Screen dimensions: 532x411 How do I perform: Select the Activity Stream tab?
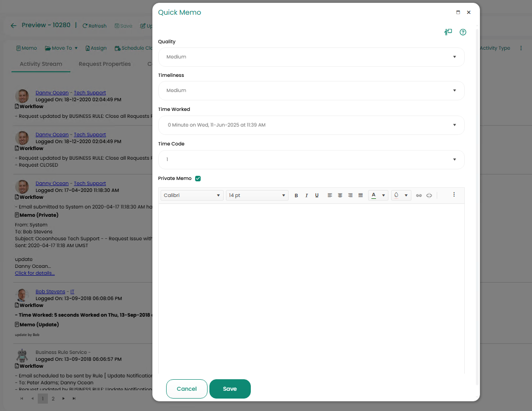click(x=41, y=64)
